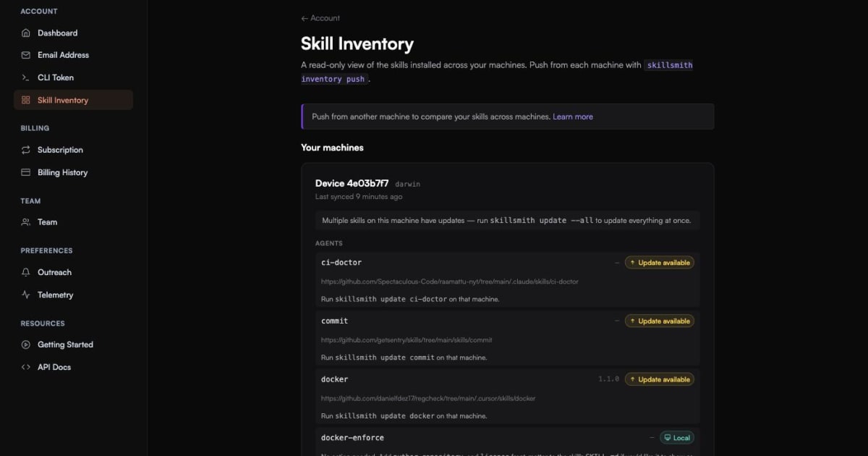The image size is (868, 456).
Task: Click the Outreach bell icon
Action: pyautogui.click(x=26, y=272)
